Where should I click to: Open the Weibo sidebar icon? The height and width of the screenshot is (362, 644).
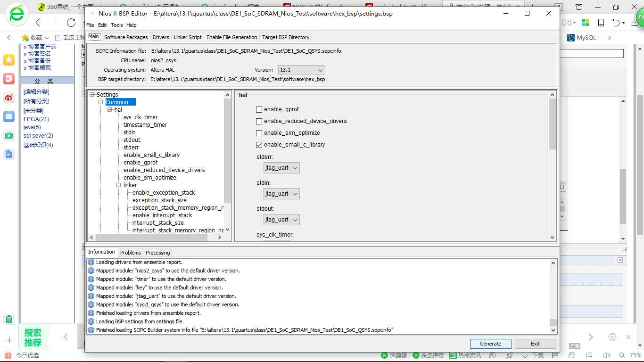point(9,98)
